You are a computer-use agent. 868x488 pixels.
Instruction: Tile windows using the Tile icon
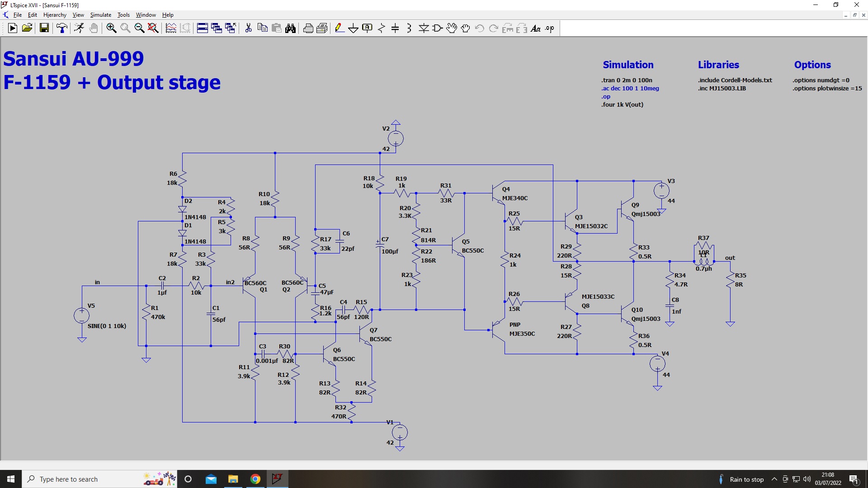point(203,28)
